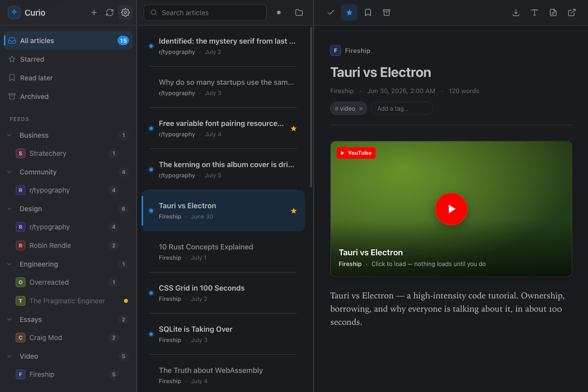Screen dimensions: 588x392
Task: Click the Curio app logo
Action: pos(14,13)
